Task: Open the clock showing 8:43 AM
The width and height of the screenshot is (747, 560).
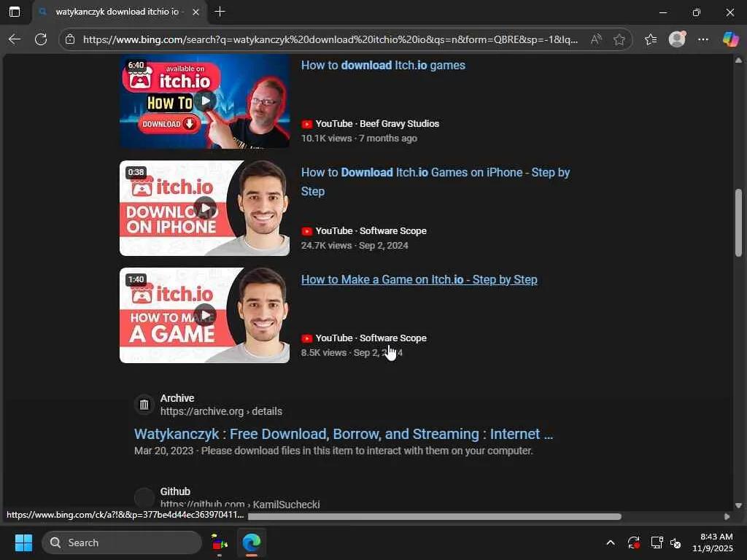Action: [x=713, y=542]
